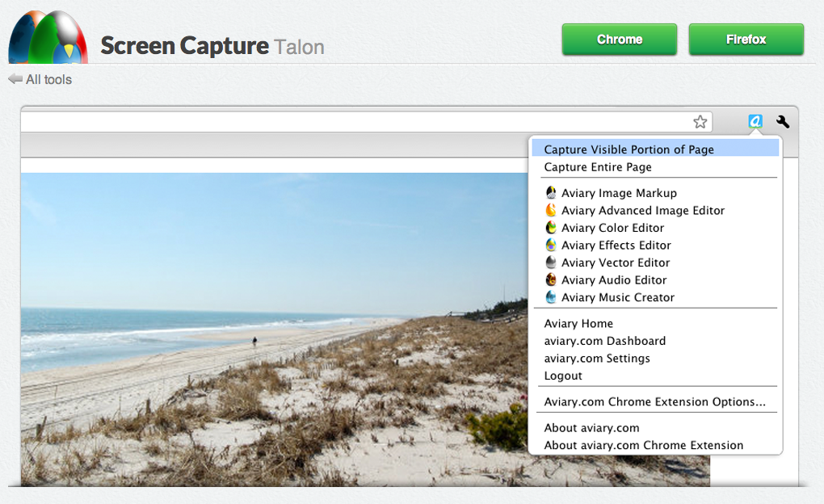Click the Advanced Image Editor egg icon

[x=551, y=210]
